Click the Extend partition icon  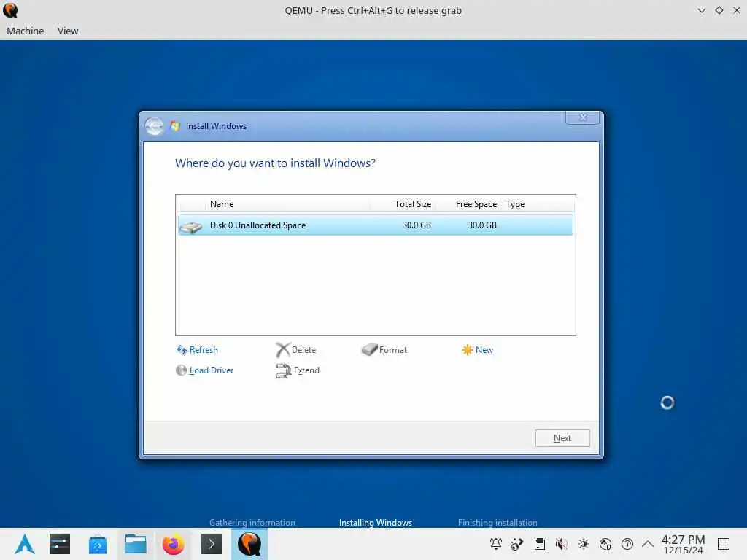pyautogui.click(x=284, y=370)
